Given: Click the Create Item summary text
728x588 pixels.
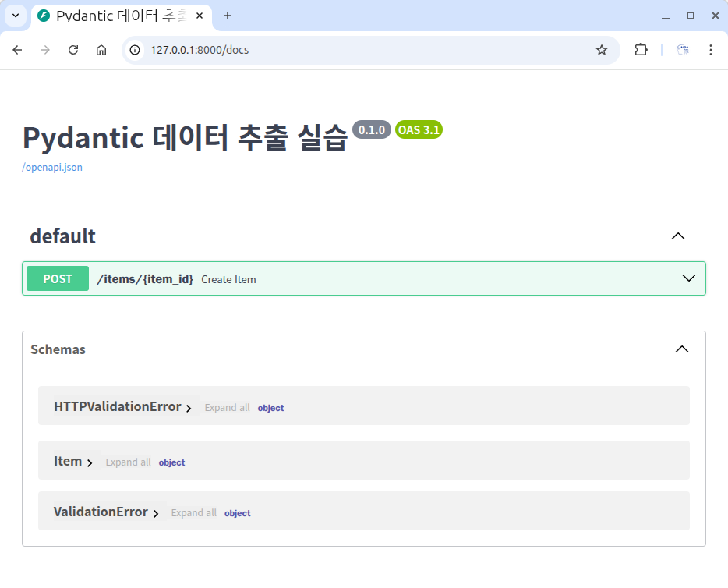Looking at the screenshot, I should point(228,280).
